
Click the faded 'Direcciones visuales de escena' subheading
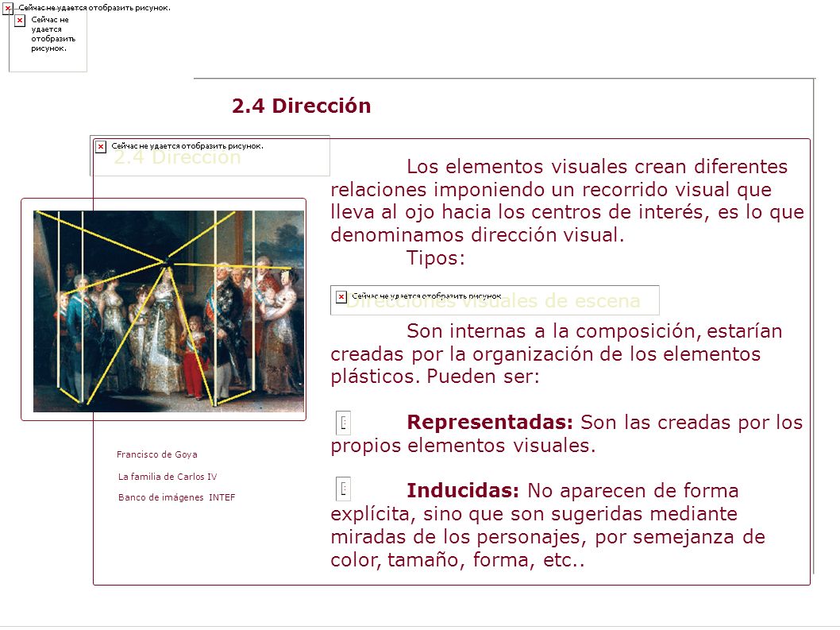pos(493,301)
